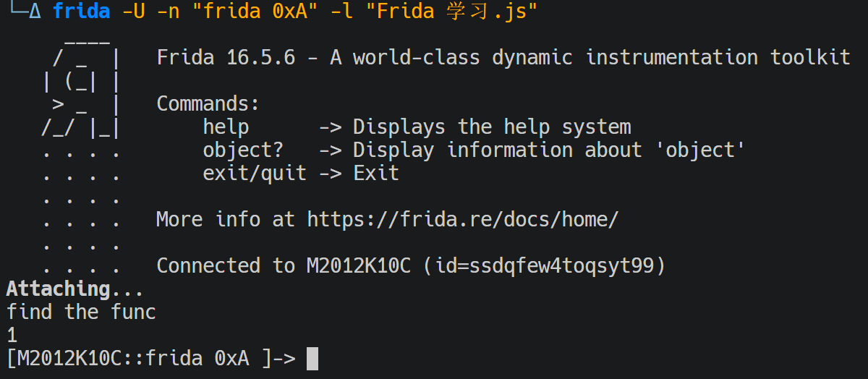Click the "find the func" output line
868x379 pixels.
pos(81,312)
